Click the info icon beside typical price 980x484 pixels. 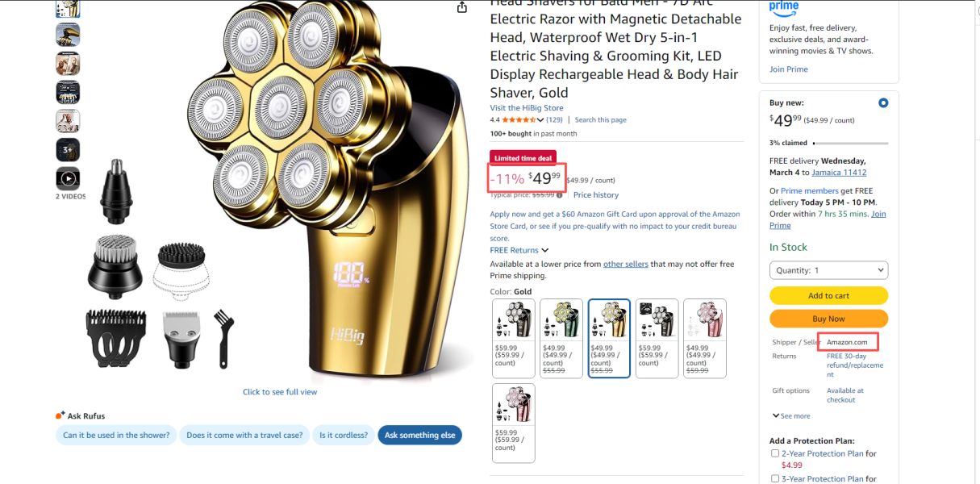pyautogui.click(x=560, y=195)
